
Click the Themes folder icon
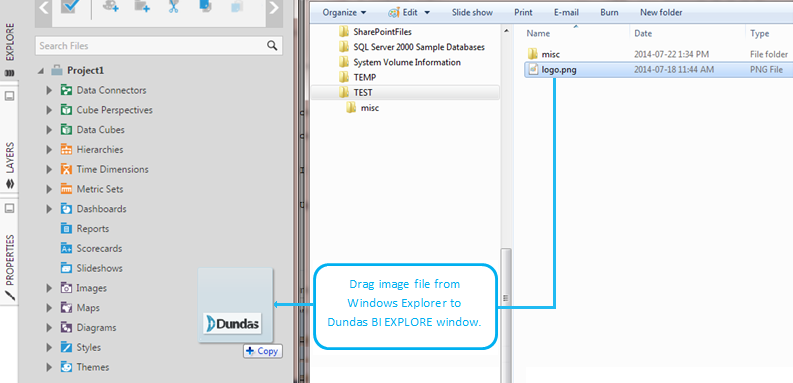pyautogui.click(x=66, y=367)
